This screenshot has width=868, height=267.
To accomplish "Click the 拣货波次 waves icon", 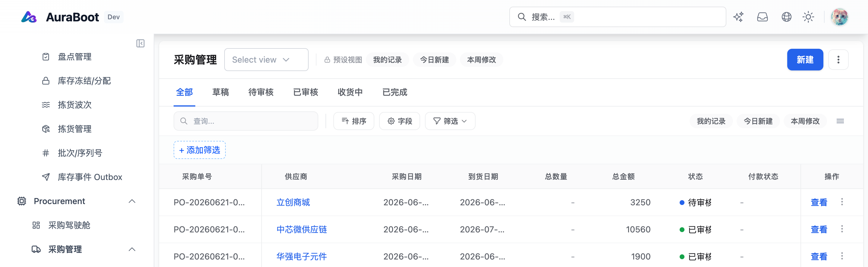I will (46, 105).
